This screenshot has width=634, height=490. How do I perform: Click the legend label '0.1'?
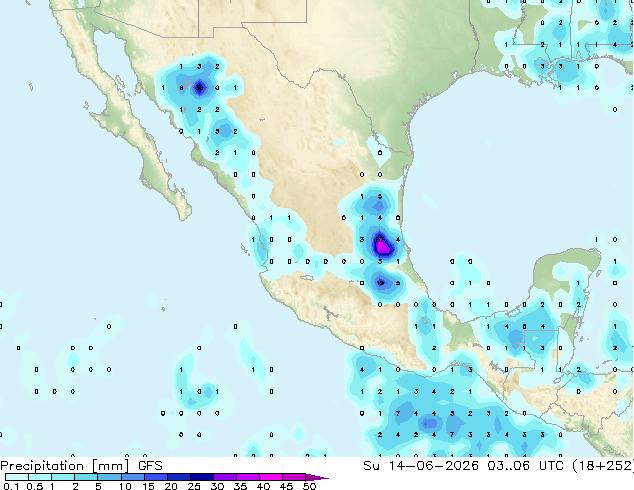(12, 486)
